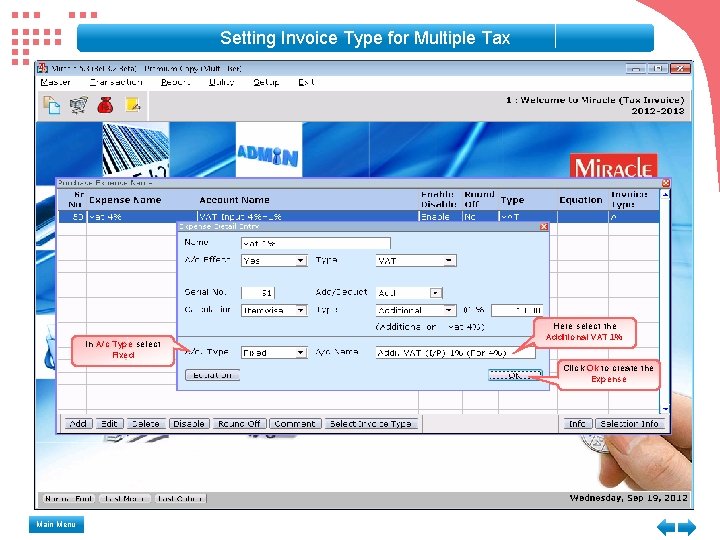
Task: Open the Report menu
Action: coord(175,82)
